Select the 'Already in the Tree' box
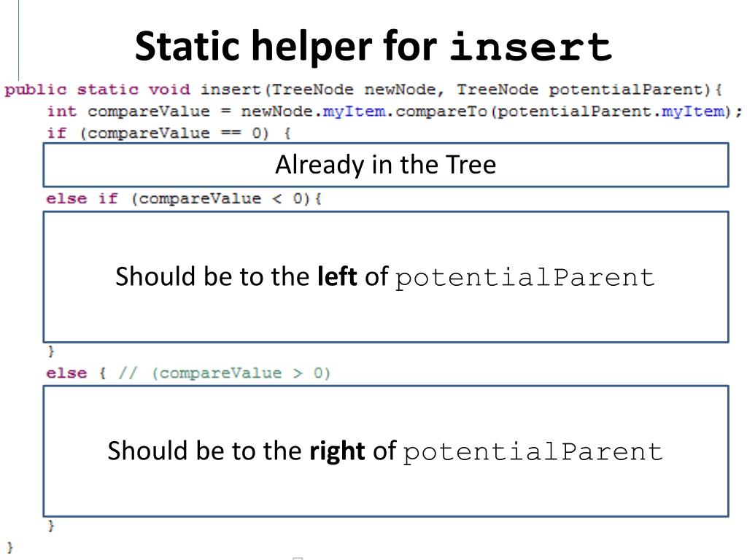 tap(386, 165)
